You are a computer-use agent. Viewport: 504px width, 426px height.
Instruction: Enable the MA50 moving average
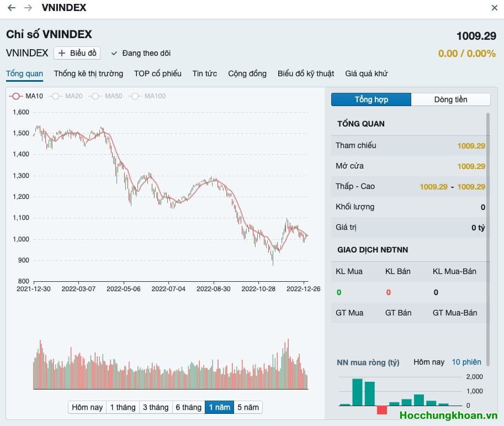[x=106, y=96]
